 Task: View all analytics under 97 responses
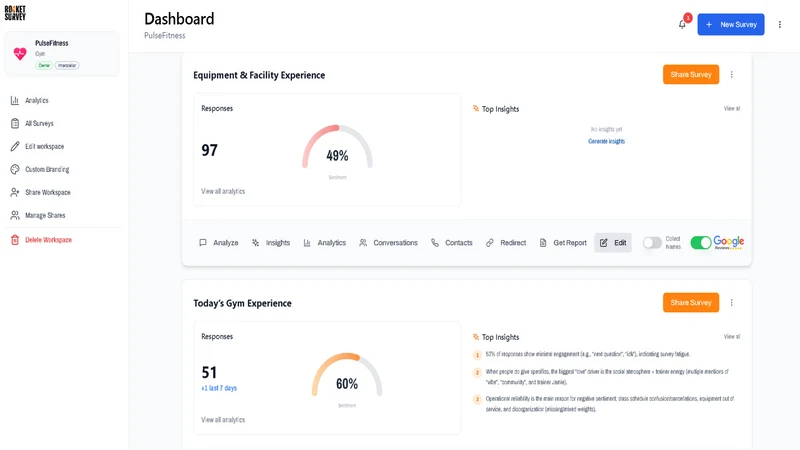[223, 191]
